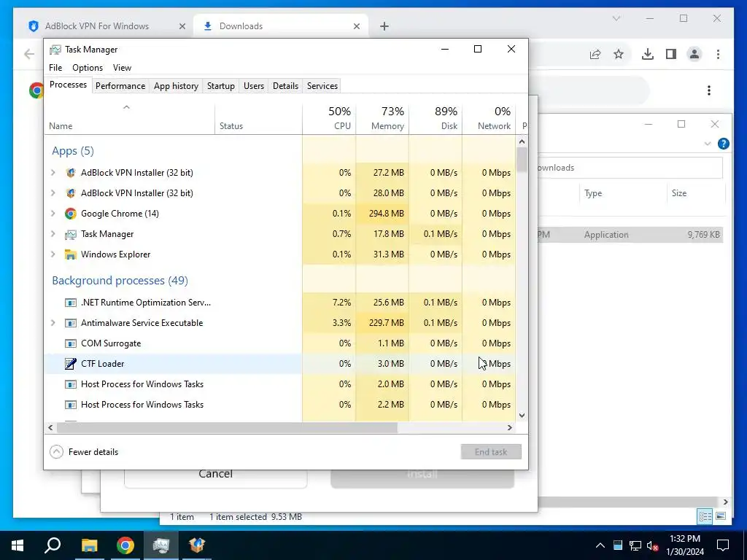Select the Application file row in File Explorer
Image resolution: width=747 pixels, height=560 pixels.
pyautogui.click(x=630, y=234)
